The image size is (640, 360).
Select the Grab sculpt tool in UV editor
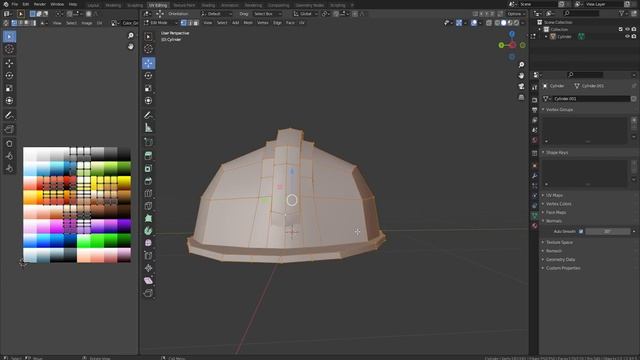[9, 144]
